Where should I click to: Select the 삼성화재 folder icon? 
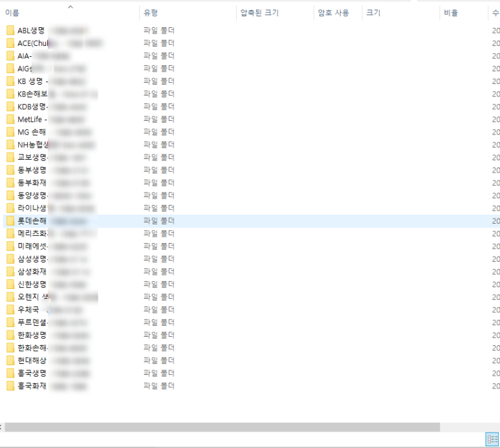10,272
